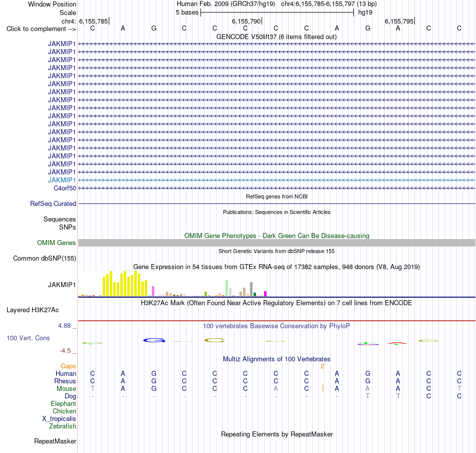Click the gray OMIM Genes bar
Screen dimensions: 476x453
[277, 243]
